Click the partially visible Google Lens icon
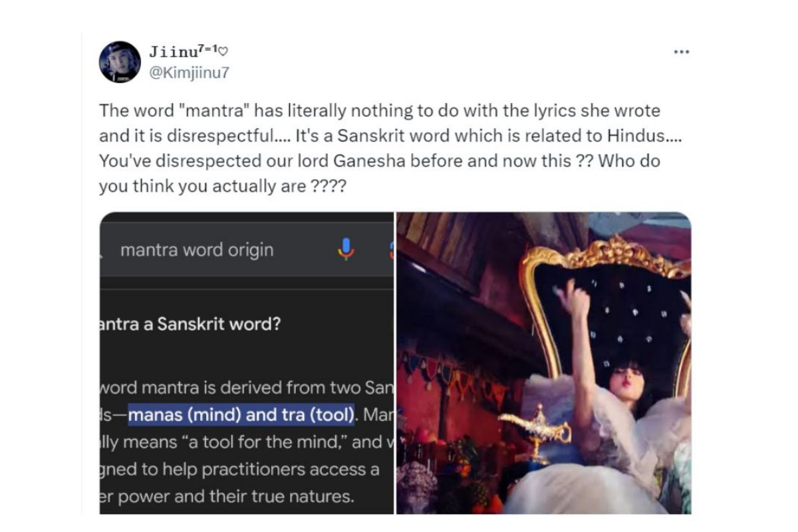The width and height of the screenshot is (798, 532). click(392, 249)
